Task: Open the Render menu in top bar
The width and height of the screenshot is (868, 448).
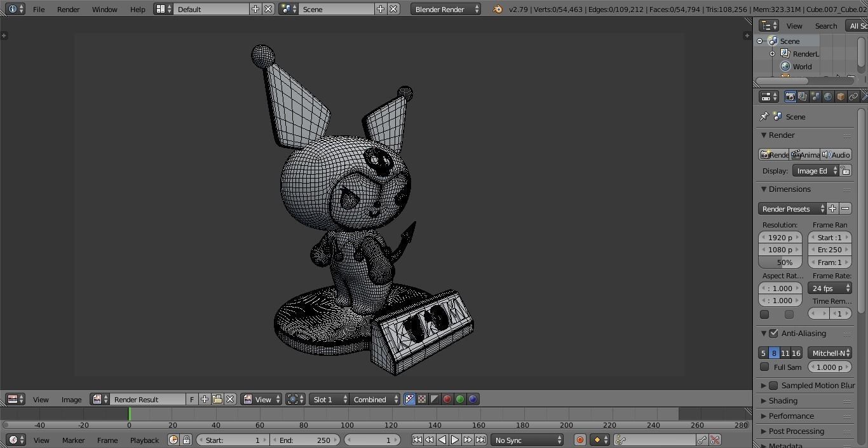Action: (x=69, y=9)
